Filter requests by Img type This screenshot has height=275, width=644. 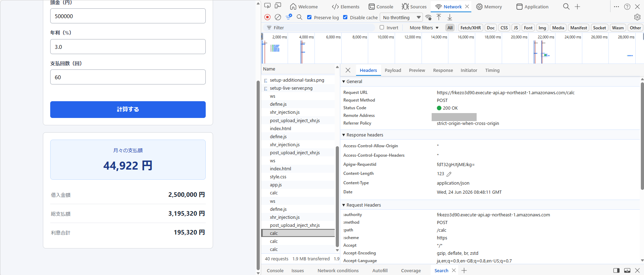pyautogui.click(x=542, y=28)
